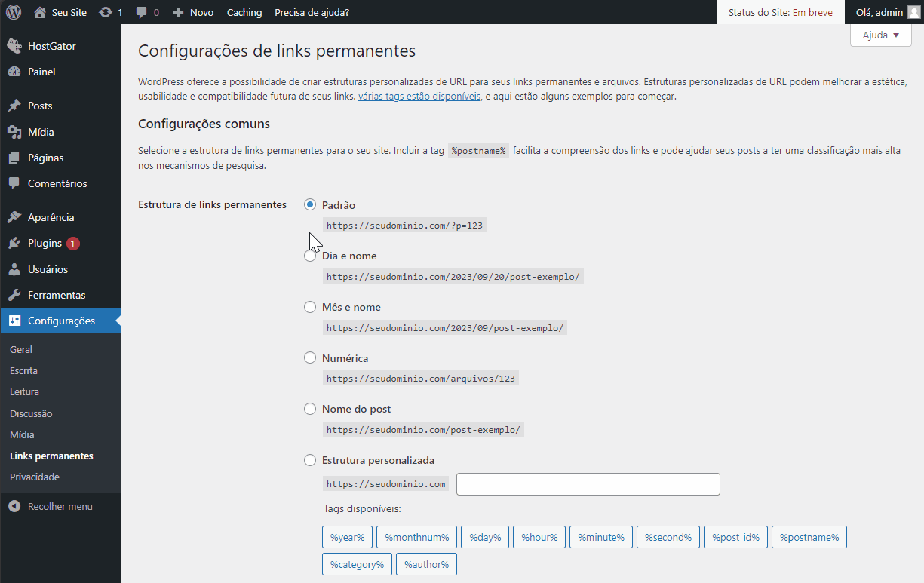Open the Olá, admin account menu
The width and height of the screenshot is (924, 583).
pyautogui.click(x=888, y=12)
